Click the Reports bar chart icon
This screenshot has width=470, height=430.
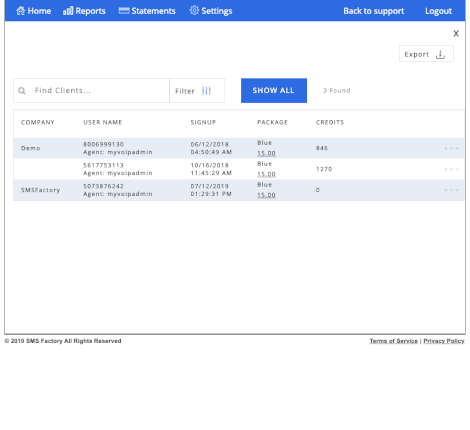[x=68, y=11]
